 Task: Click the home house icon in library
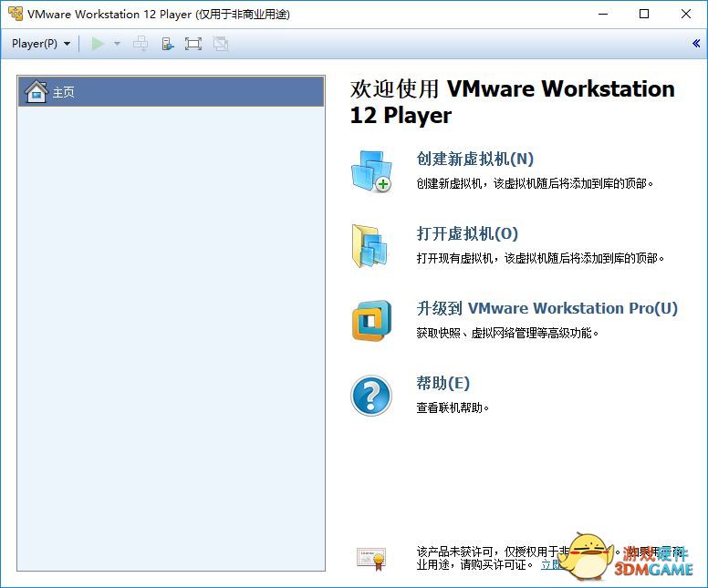36,91
